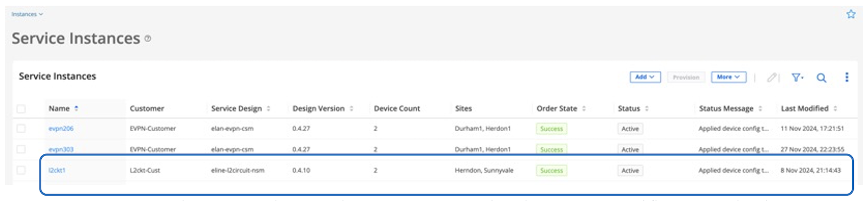Open the vertical three-dot options menu
This screenshot has width=868, height=201.
tap(846, 77)
